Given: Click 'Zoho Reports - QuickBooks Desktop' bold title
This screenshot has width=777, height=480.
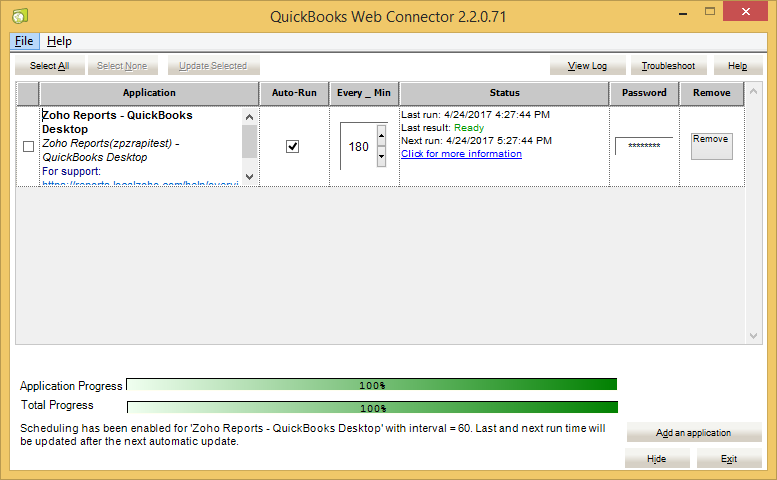Looking at the screenshot, I should [117, 122].
